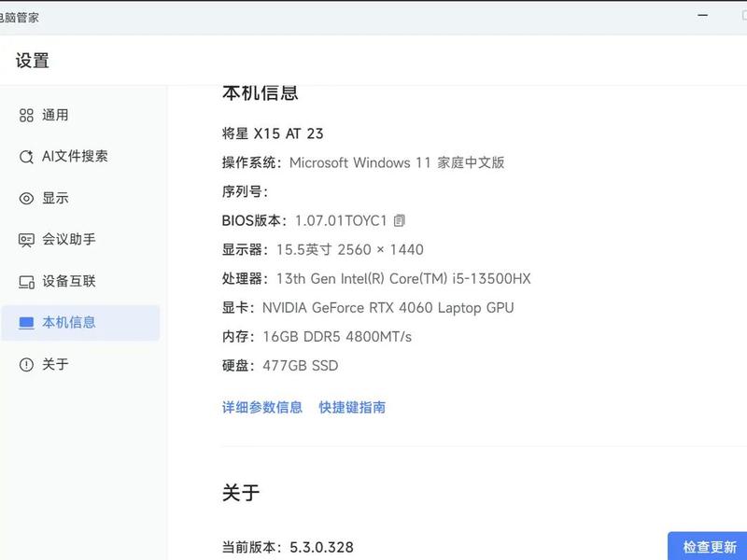Click the 本机信息 laptop icon
Viewport: 747px width, 560px height.
coord(26,323)
